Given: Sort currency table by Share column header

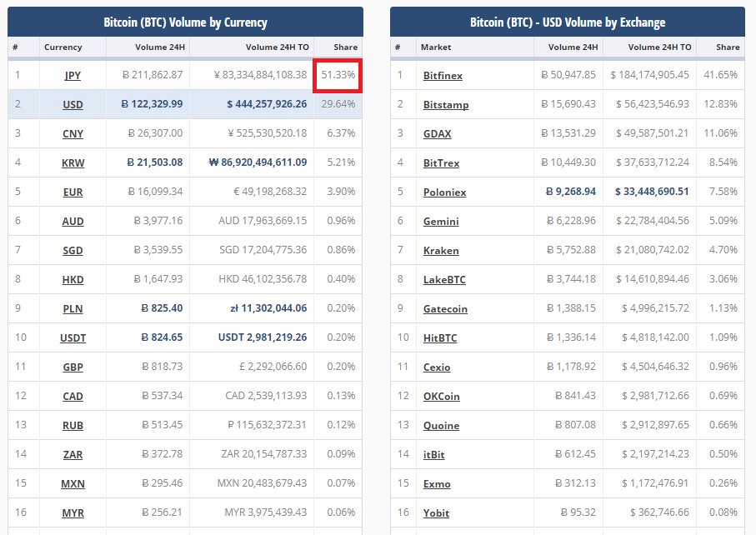Looking at the screenshot, I should (x=345, y=47).
